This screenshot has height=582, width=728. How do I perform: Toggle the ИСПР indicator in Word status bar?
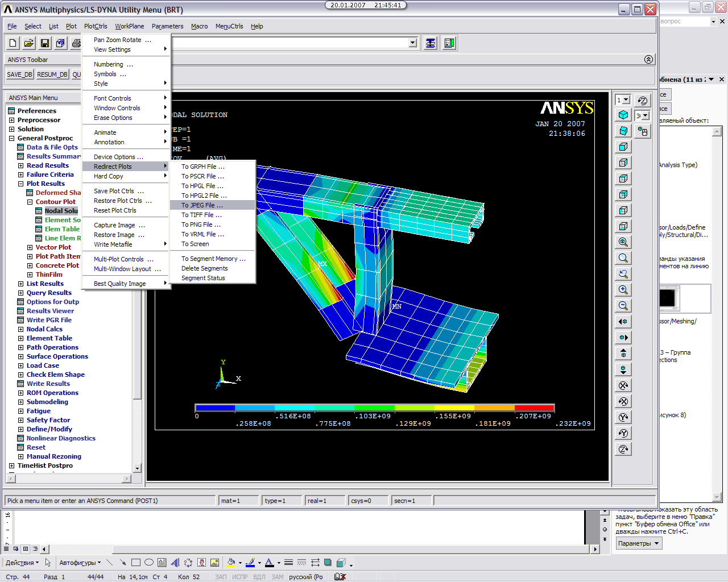(x=240, y=577)
